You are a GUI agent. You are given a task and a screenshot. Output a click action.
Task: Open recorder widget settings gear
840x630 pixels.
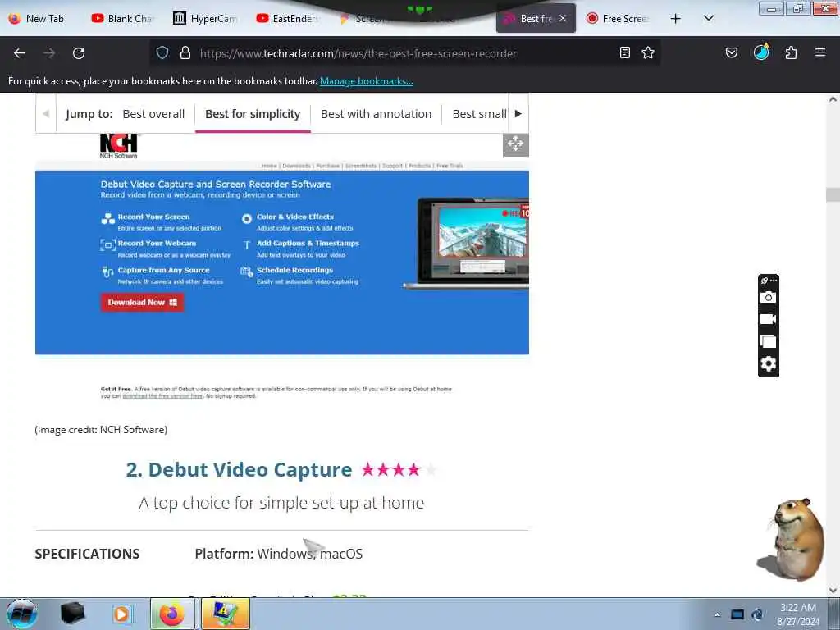point(768,363)
